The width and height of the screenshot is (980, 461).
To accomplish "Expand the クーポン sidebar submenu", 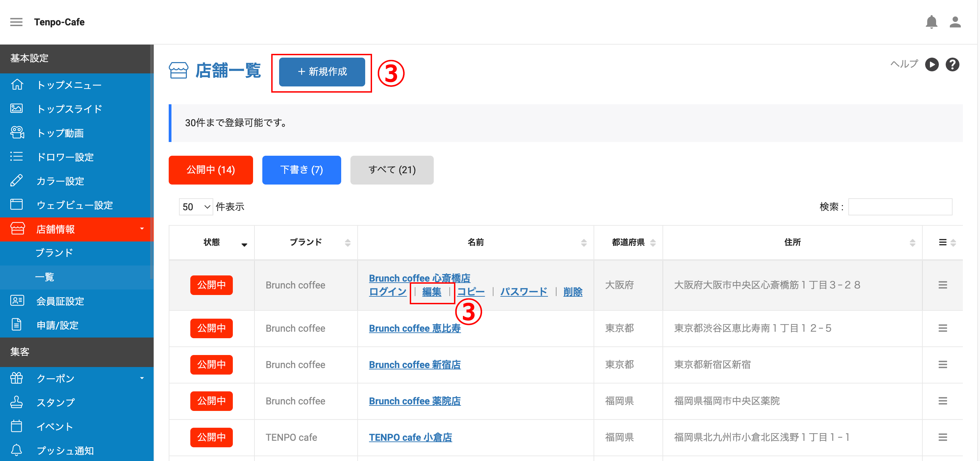I will point(76,378).
